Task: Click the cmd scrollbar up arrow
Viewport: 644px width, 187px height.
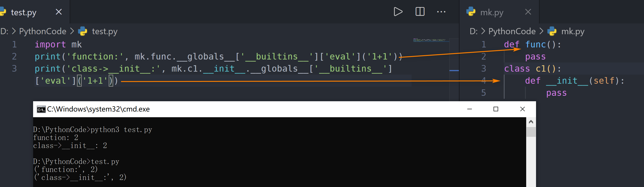Action: [x=531, y=122]
